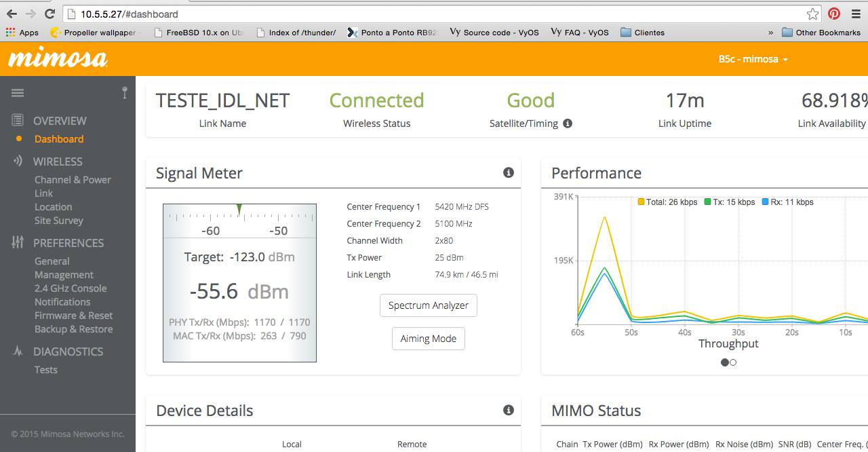Open Propeller wallpaper bookmark
The width and height of the screenshot is (868, 452).
tap(95, 32)
